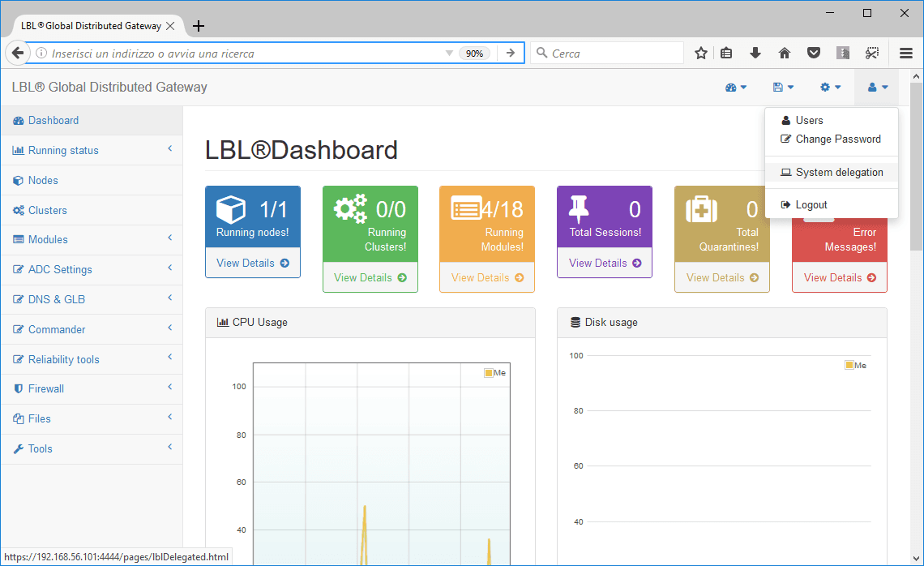Image resolution: width=924 pixels, height=566 pixels.
Task: Click the page vertical scrollbar thumb
Action: (917, 166)
